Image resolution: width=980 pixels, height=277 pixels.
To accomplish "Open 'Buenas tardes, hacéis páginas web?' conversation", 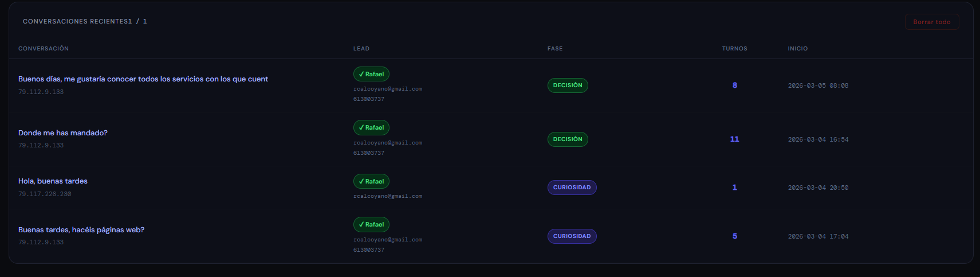I will click(81, 230).
